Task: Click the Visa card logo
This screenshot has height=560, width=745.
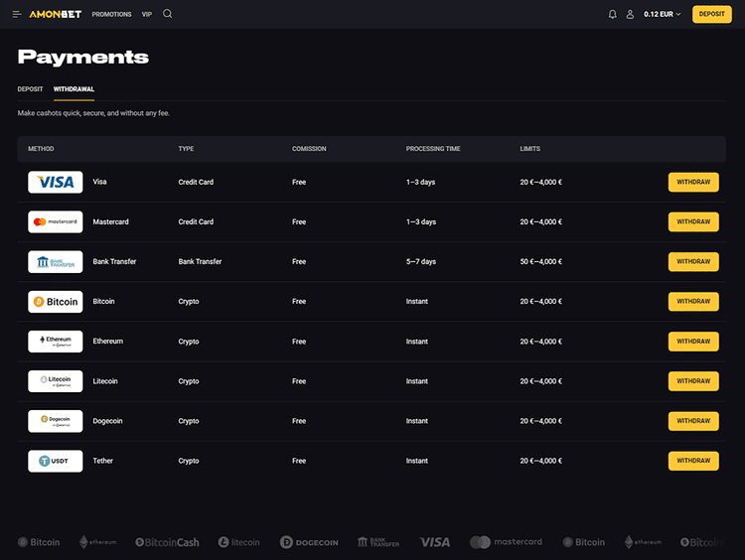Action: (x=55, y=182)
